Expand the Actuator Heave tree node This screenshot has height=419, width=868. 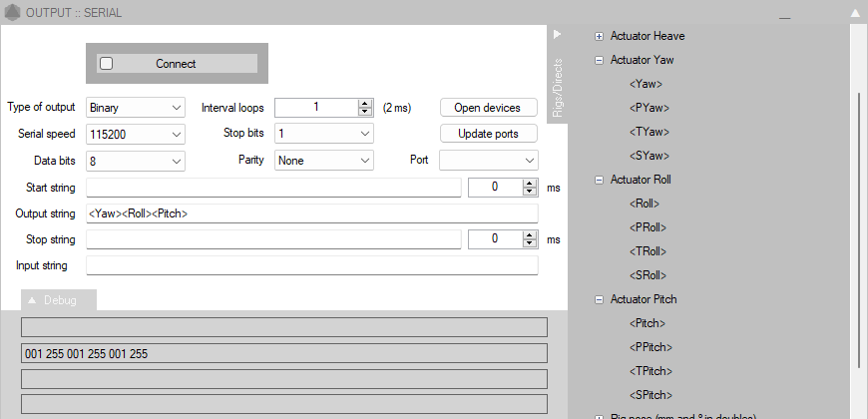[599, 36]
